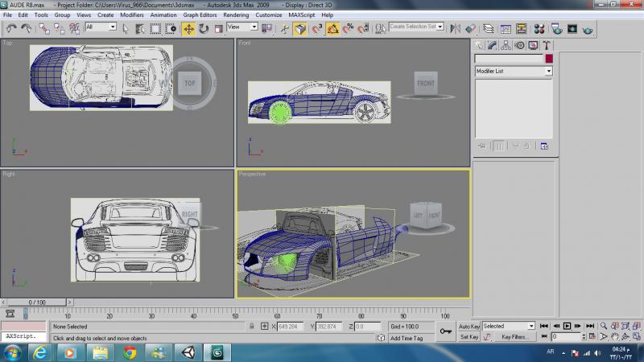The width and height of the screenshot is (644, 362).
Task: Open the Layer Manager icon
Action: 489,28
